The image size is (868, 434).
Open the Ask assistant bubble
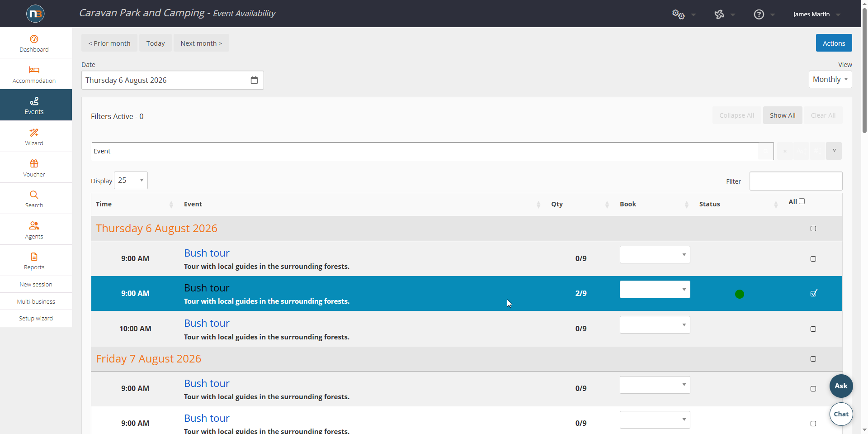click(x=841, y=386)
